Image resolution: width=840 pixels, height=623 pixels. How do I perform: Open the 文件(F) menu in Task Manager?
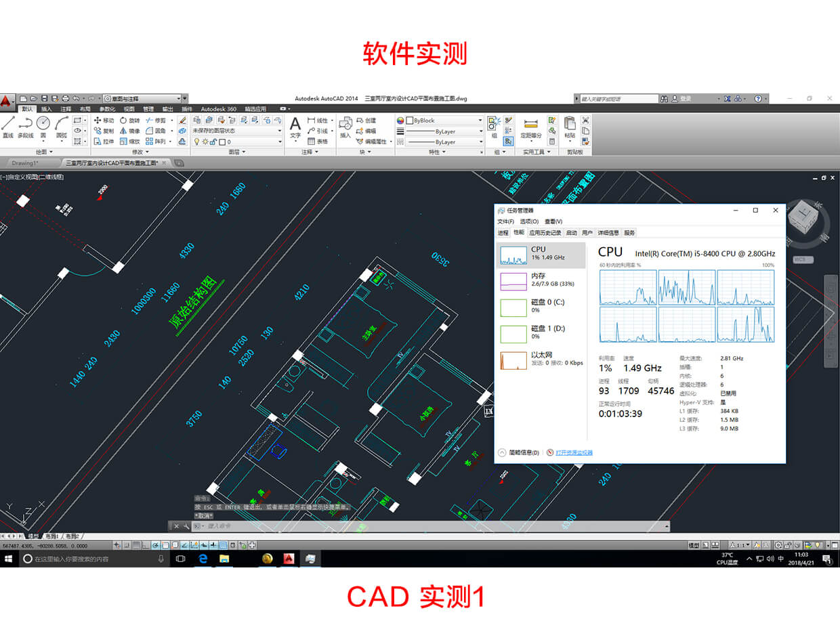tap(505, 221)
